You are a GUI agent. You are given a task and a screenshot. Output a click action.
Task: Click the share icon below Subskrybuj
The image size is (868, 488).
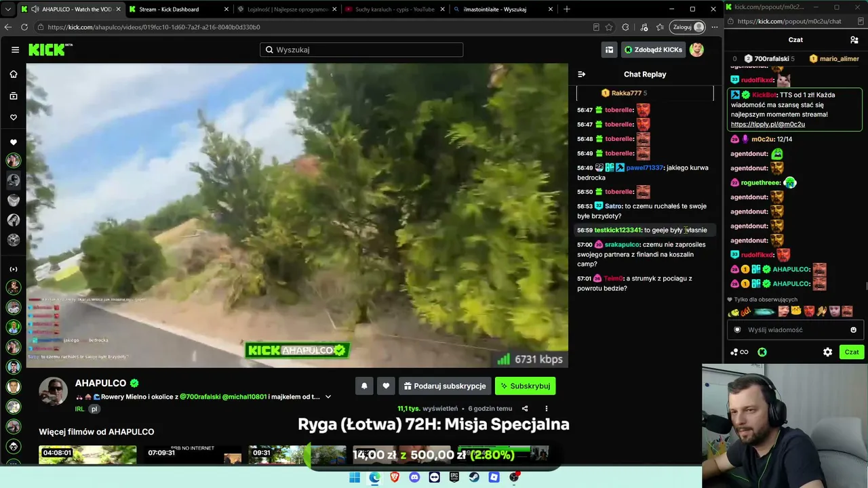click(x=525, y=409)
